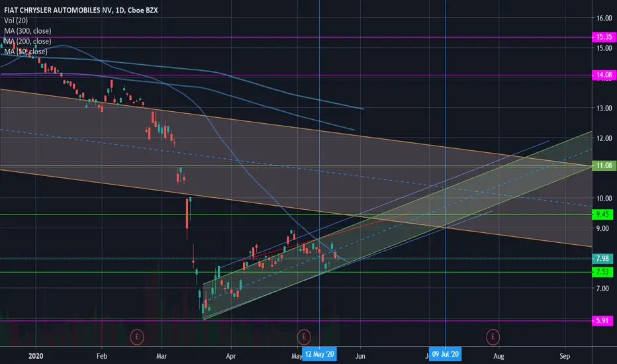Click the earnings marker icon near August

point(493,337)
